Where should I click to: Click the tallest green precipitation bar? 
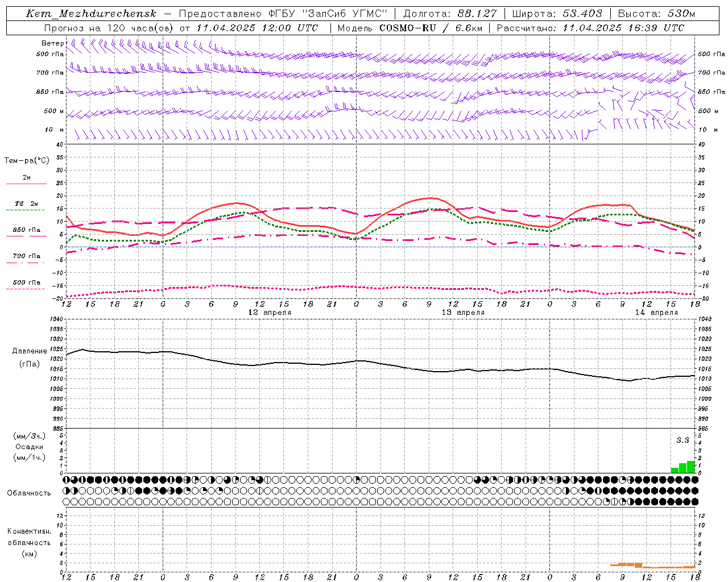(691, 467)
